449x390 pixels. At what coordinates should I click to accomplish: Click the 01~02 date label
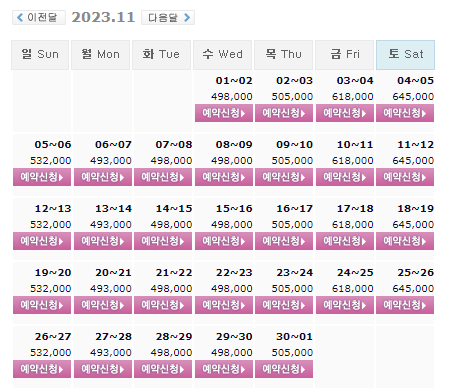pyautogui.click(x=234, y=81)
